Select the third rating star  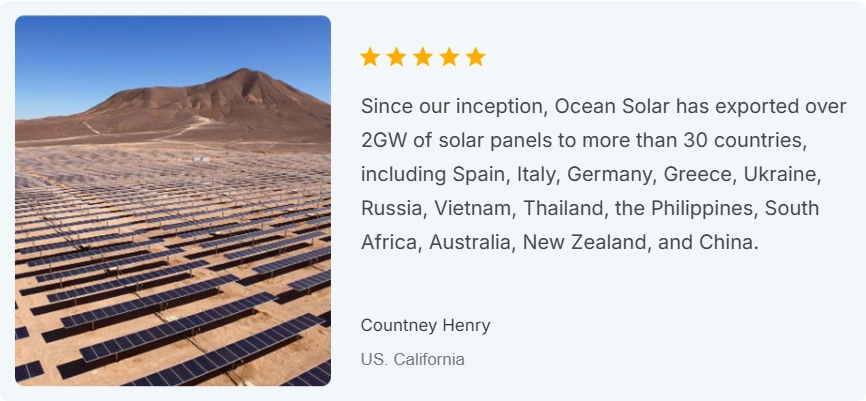(423, 57)
